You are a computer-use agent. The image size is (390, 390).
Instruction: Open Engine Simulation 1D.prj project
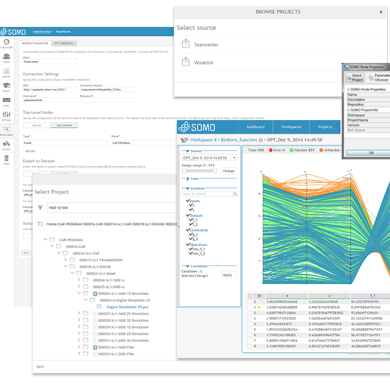click(x=127, y=307)
